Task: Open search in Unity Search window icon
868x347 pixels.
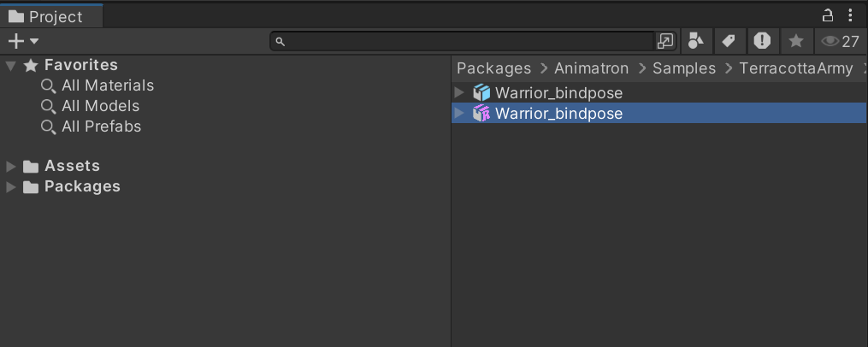Action: [x=664, y=41]
